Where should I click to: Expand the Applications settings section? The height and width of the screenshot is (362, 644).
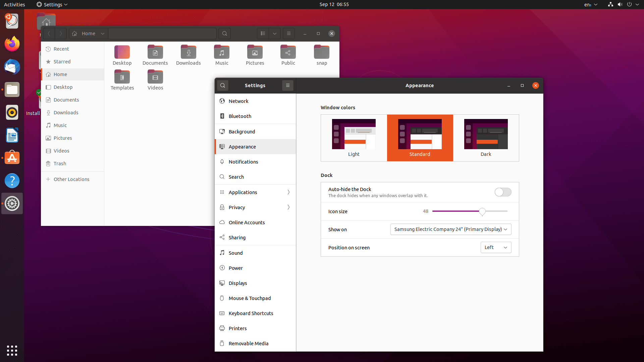point(255,192)
